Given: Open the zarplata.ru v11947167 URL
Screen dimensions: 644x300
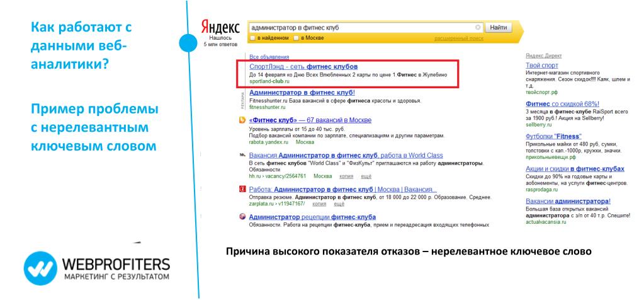Looking at the screenshot, I should tap(277, 204).
